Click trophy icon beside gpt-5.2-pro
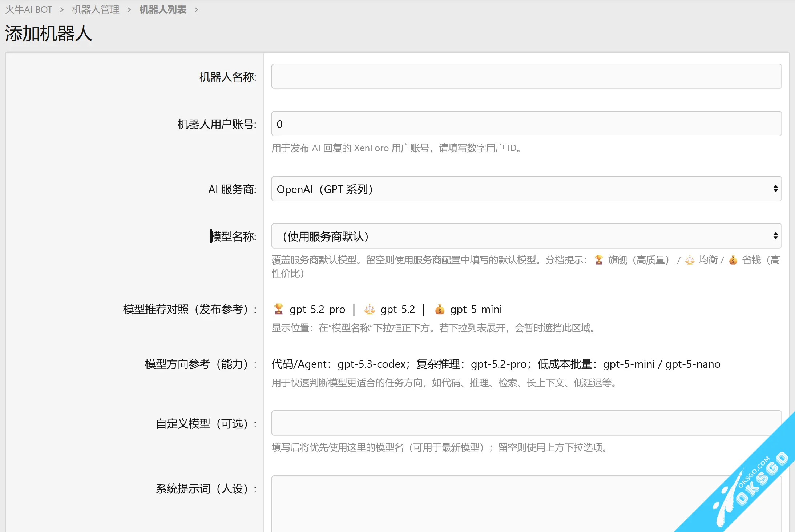Screen dimensions: 795x532 click(279, 309)
